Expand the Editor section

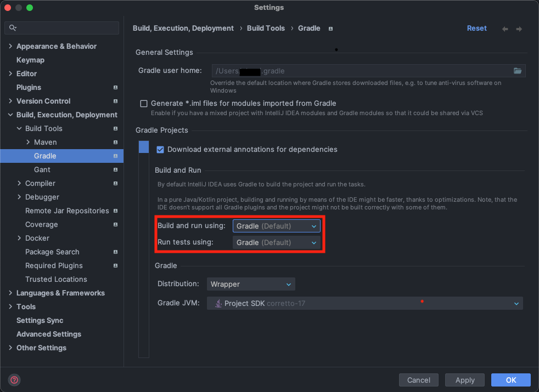[10, 74]
